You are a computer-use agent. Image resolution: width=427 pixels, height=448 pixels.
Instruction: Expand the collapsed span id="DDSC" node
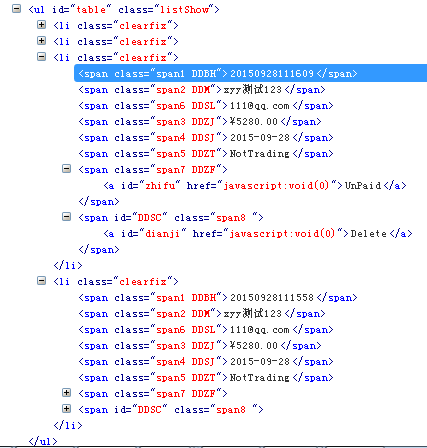[x=66, y=409]
